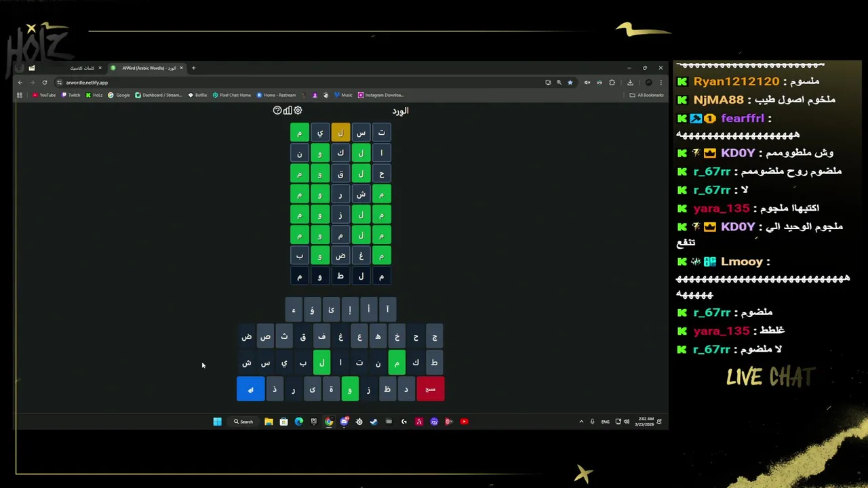Tap the green و key on the keyboard
This screenshot has height=488, width=868.
pyautogui.click(x=350, y=389)
